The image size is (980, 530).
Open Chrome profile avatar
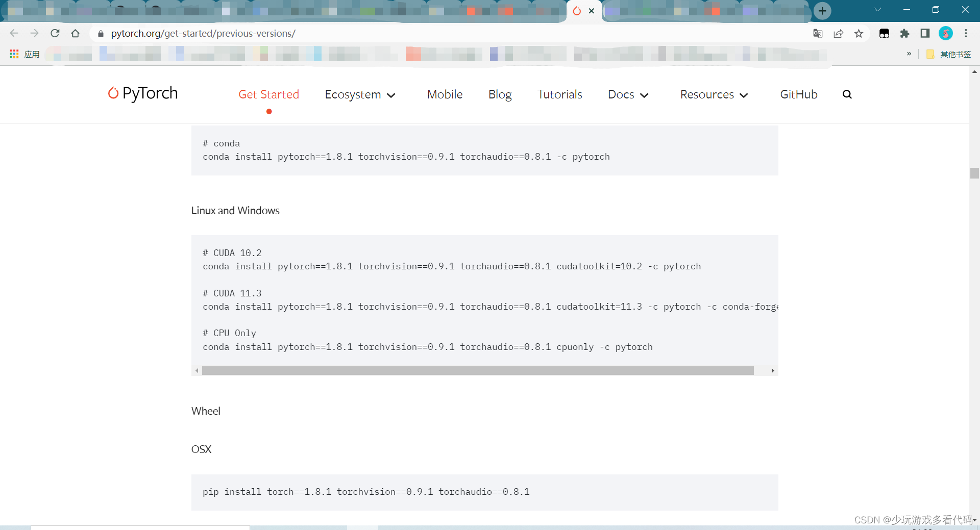[946, 34]
